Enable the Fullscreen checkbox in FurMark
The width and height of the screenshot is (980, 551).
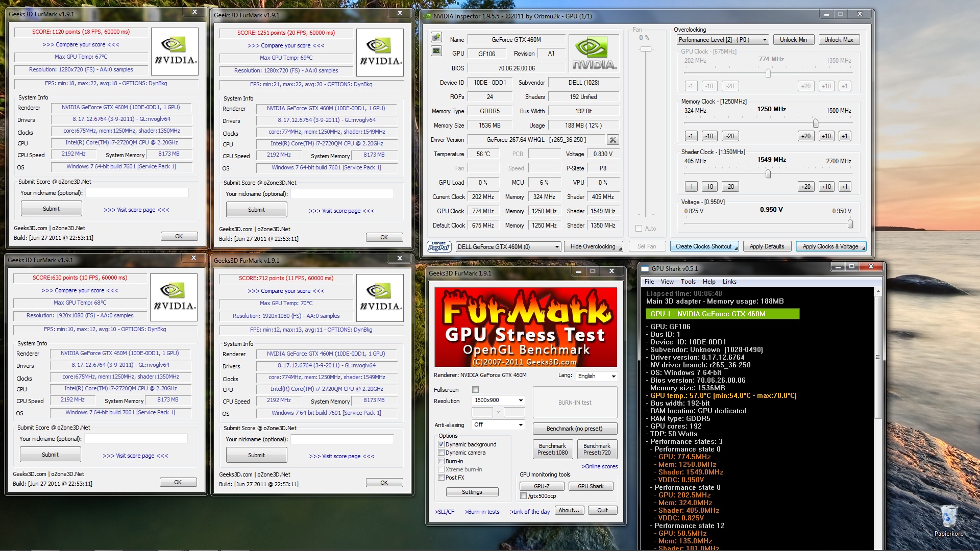tap(475, 390)
